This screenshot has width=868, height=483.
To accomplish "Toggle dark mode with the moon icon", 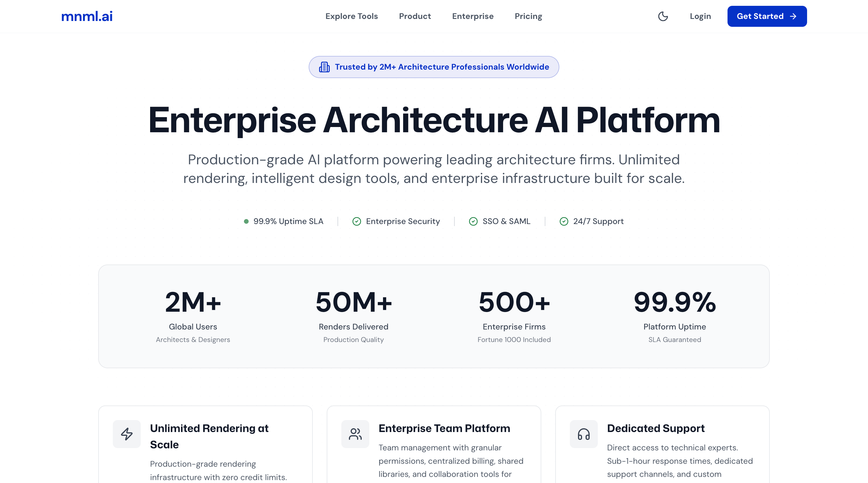I will pyautogui.click(x=663, y=16).
